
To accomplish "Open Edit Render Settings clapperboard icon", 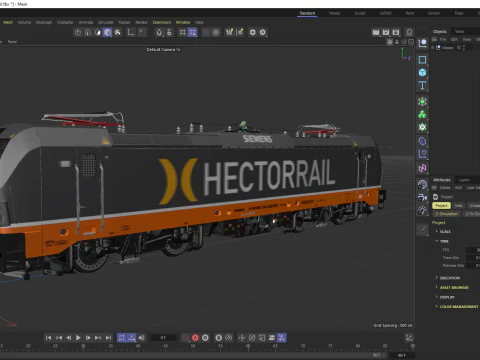I will (396, 32).
